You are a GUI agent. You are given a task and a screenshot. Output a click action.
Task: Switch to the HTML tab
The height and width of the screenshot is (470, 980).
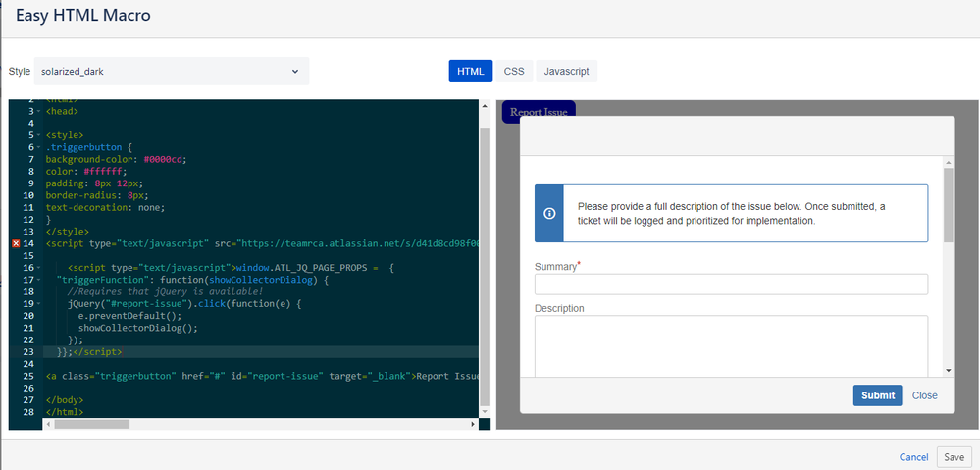click(x=471, y=72)
